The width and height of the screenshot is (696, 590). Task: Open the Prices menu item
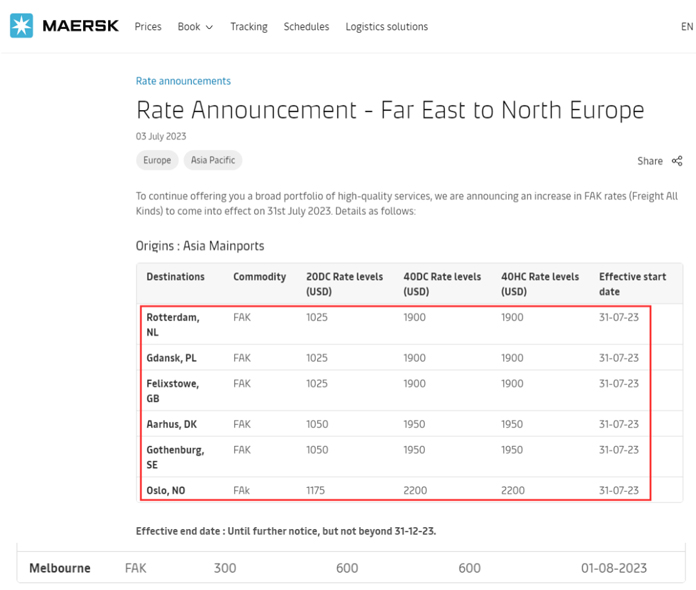[x=148, y=27]
